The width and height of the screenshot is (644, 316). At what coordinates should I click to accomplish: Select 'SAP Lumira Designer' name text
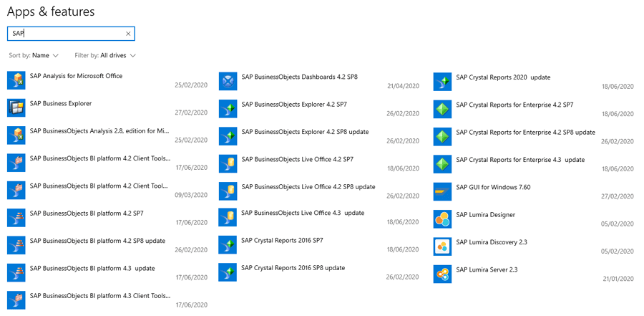485,214
